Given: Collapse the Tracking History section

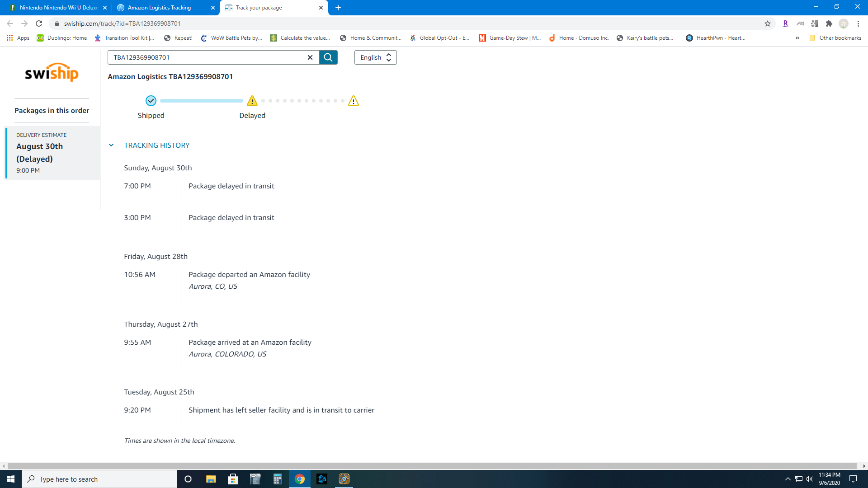Looking at the screenshot, I should pos(111,145).
